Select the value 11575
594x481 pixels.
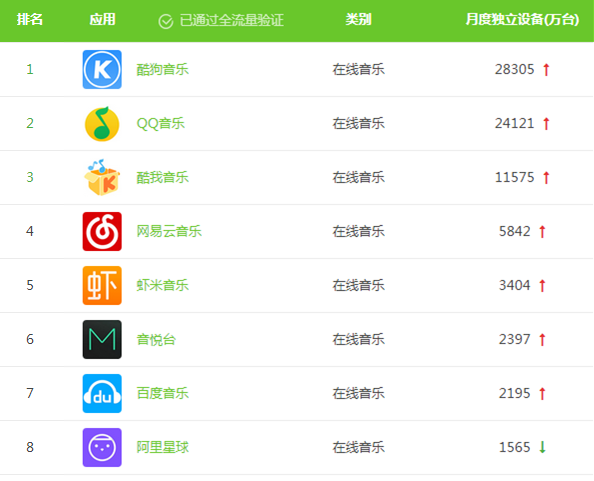tap(514, 177)
